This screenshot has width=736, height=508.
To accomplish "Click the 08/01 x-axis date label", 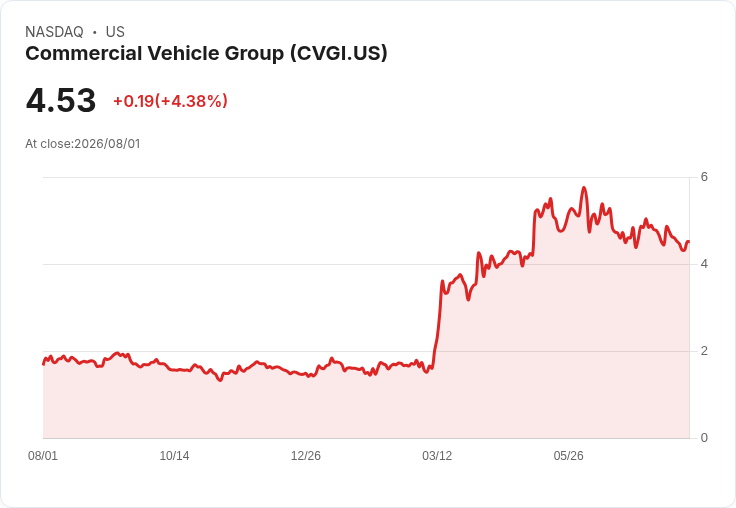I will pyautogui.click(x=43, y=456).
